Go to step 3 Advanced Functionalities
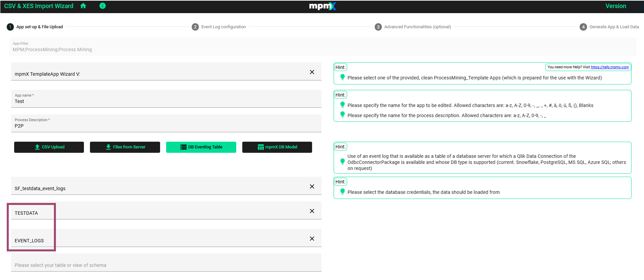 [x=413, y=27]
